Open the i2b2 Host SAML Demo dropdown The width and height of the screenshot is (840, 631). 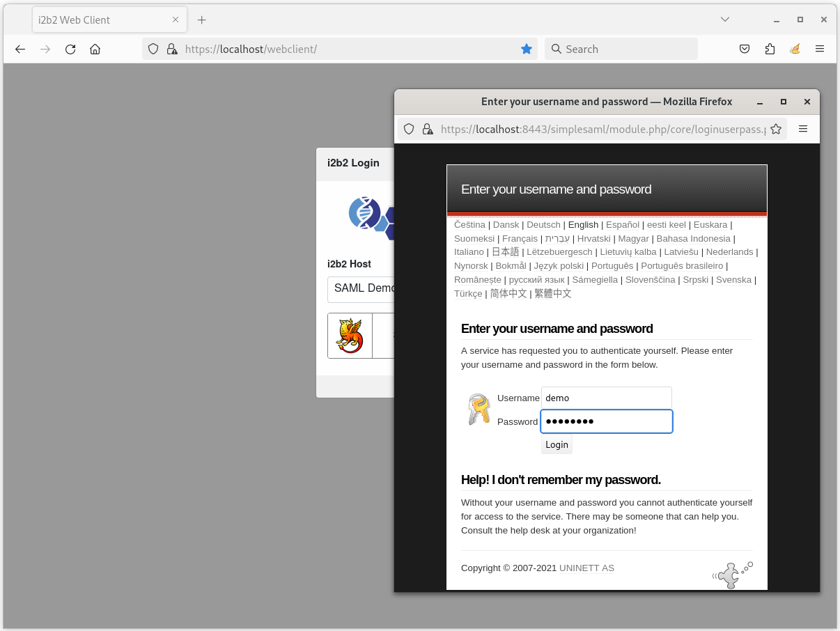[x=361, y=288]
